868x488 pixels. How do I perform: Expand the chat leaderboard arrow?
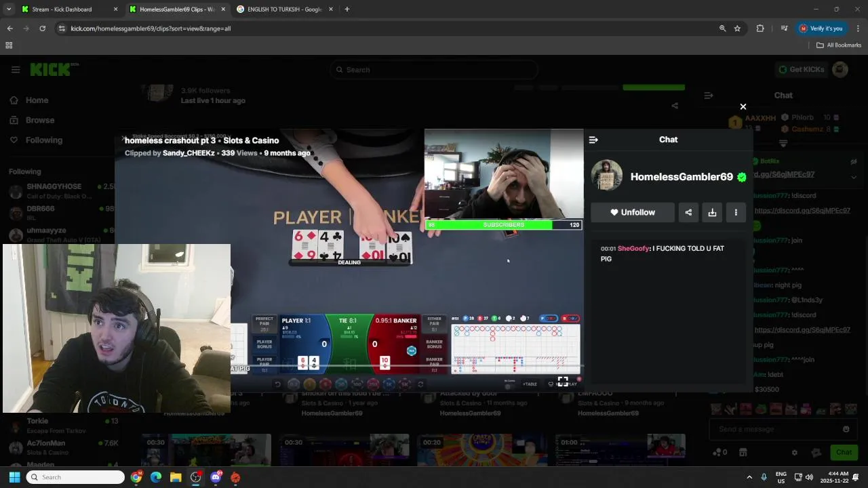(783, 143)
